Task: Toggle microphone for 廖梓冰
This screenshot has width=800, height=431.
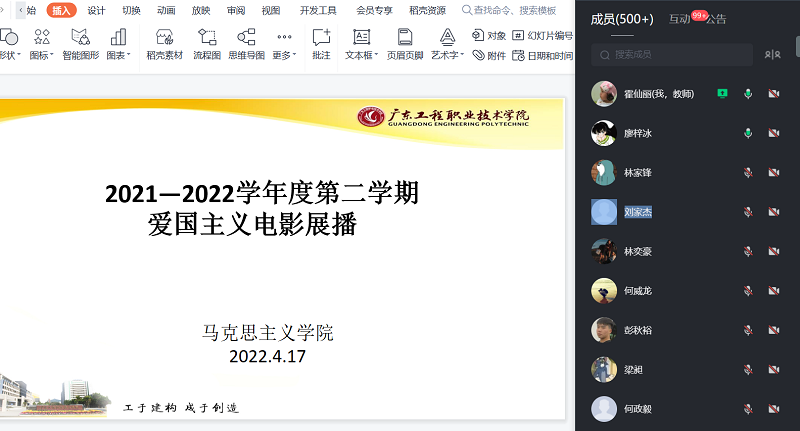Action: 748,133
